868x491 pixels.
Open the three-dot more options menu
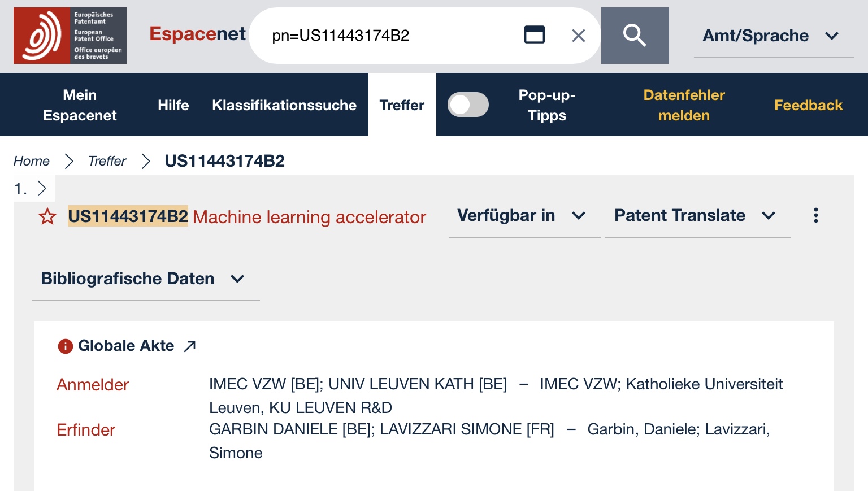[x=815, y=215]
